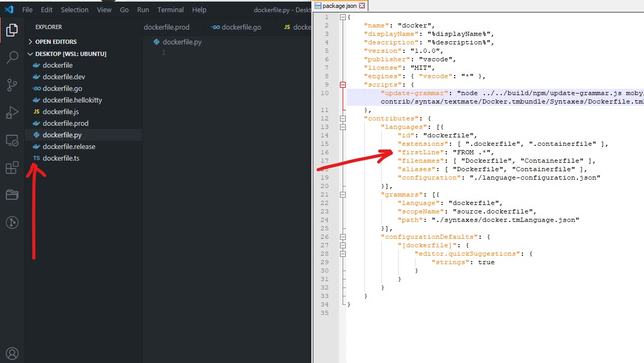
Task: Collapse the grammars fold at line 21
Action: (x=343, y=194)
